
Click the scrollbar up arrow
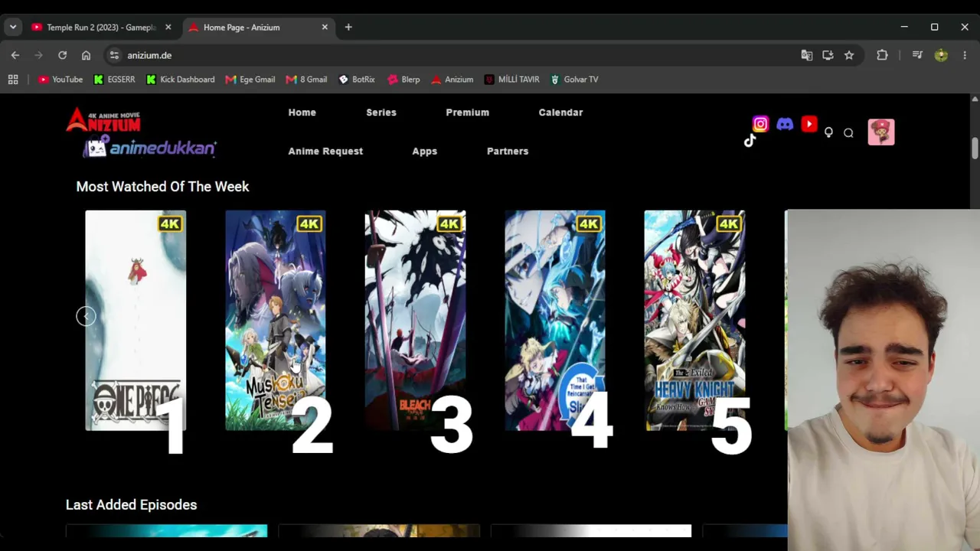(x=975, y=99)
